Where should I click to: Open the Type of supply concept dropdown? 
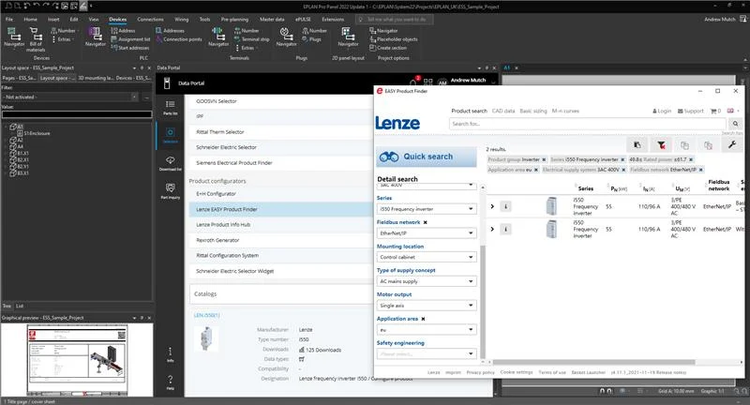coord(426,281)
